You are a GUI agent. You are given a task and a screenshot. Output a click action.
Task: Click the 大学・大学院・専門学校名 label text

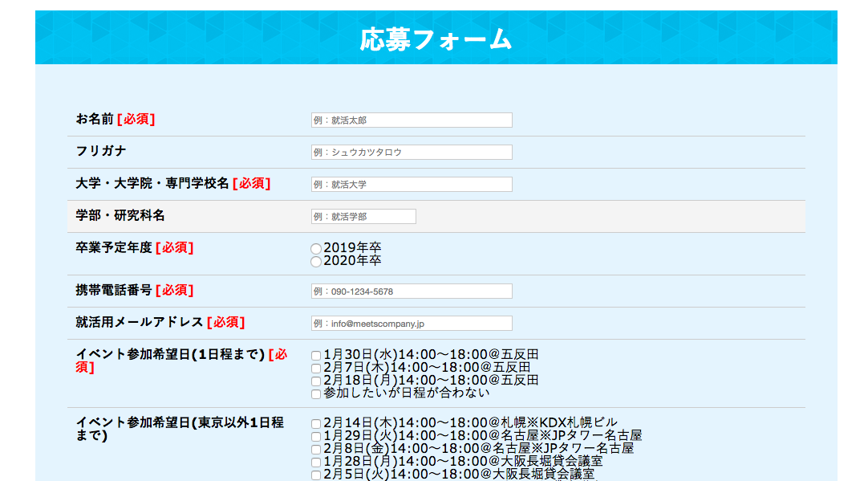tap(152, 183)
